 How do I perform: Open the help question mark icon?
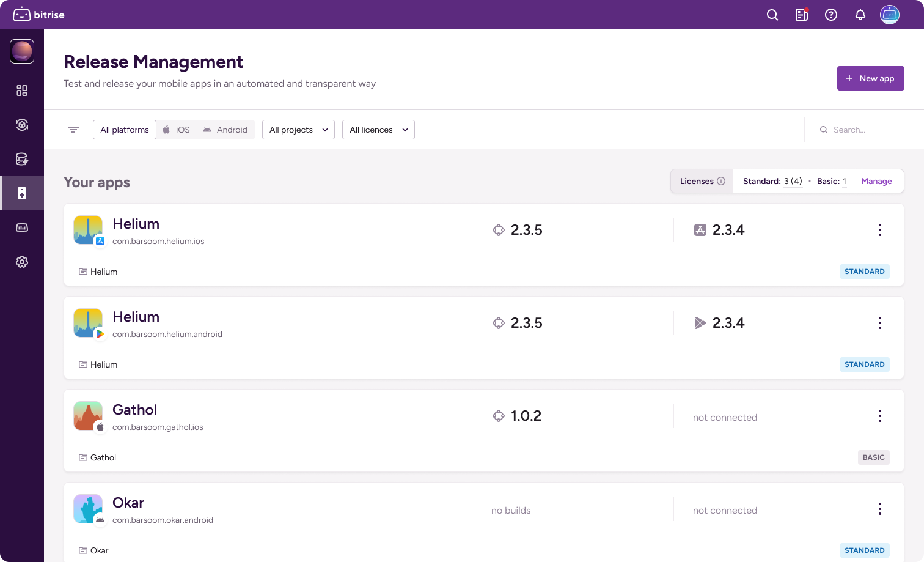[831, 15]
